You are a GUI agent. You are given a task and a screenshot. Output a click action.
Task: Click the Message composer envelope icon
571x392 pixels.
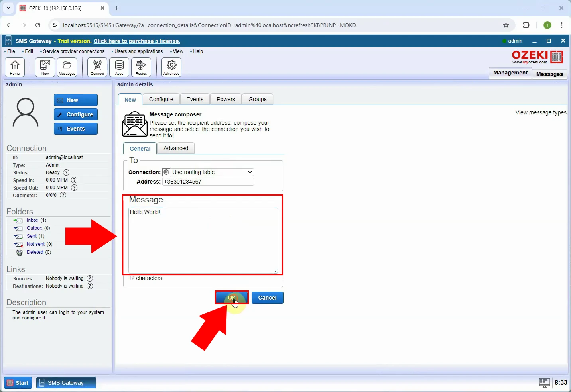pos(134,124)
